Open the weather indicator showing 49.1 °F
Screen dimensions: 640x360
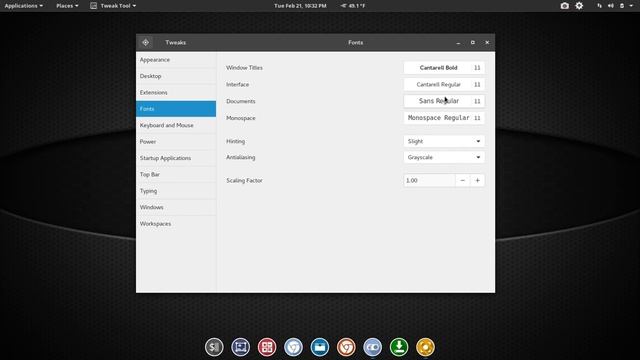[353, 6]
